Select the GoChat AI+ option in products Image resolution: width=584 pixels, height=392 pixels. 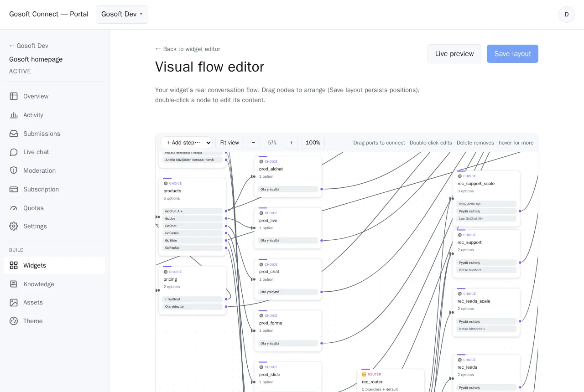pos(192,211)
